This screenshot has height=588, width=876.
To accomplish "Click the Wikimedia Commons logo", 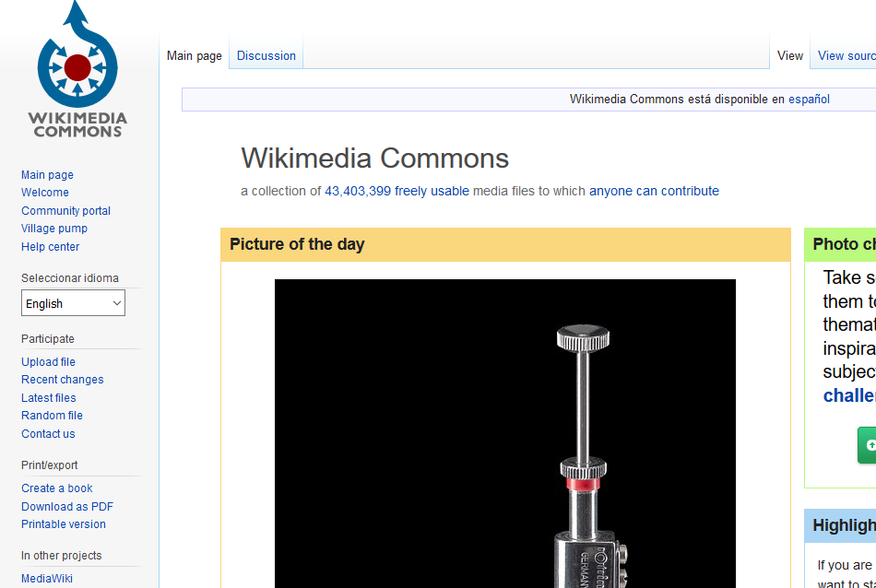I will pyautogui.click(x=77, y=69).
